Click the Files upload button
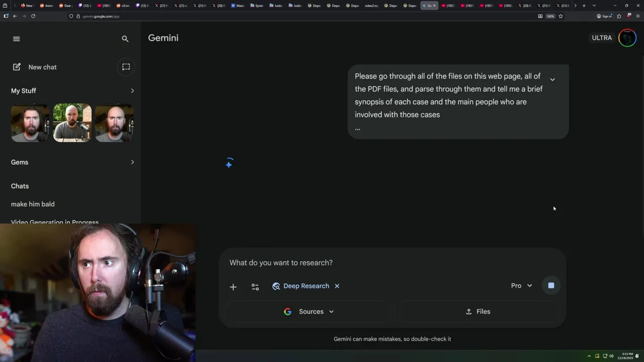The width and height of the screenshot is (644, 362). point(478,312)
